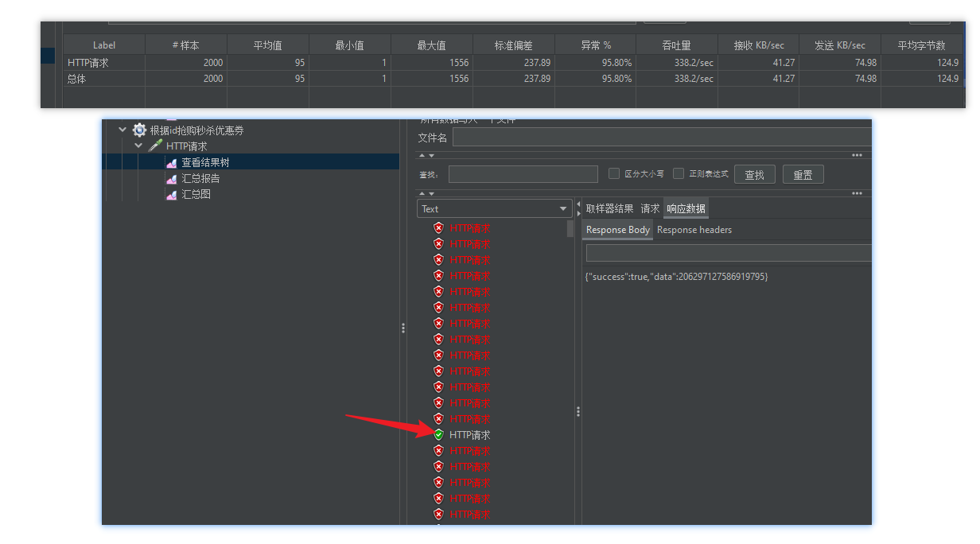The width and height of the screenshot is (980, 544).
Task: Click the HTTP请求 label cell in summary table
Action: click(104, 63)
